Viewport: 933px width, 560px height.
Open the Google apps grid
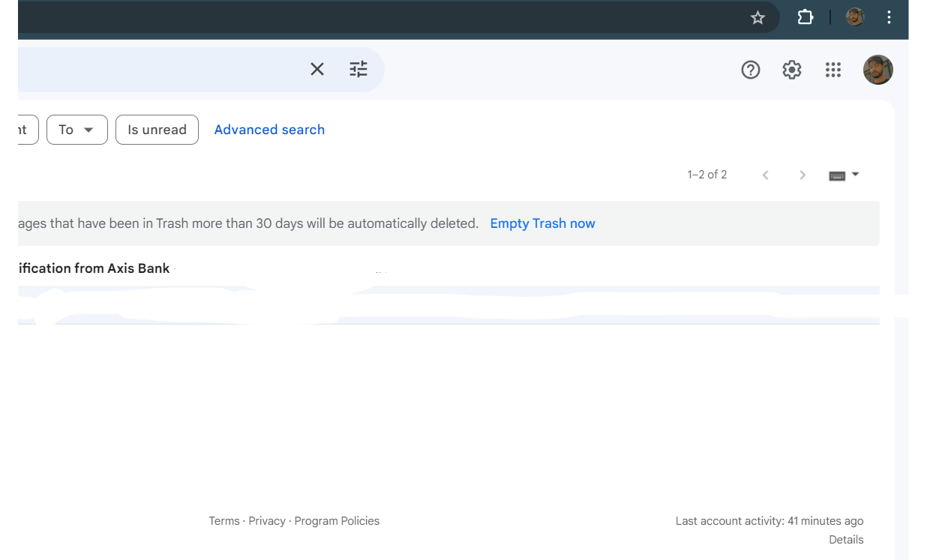832,69
